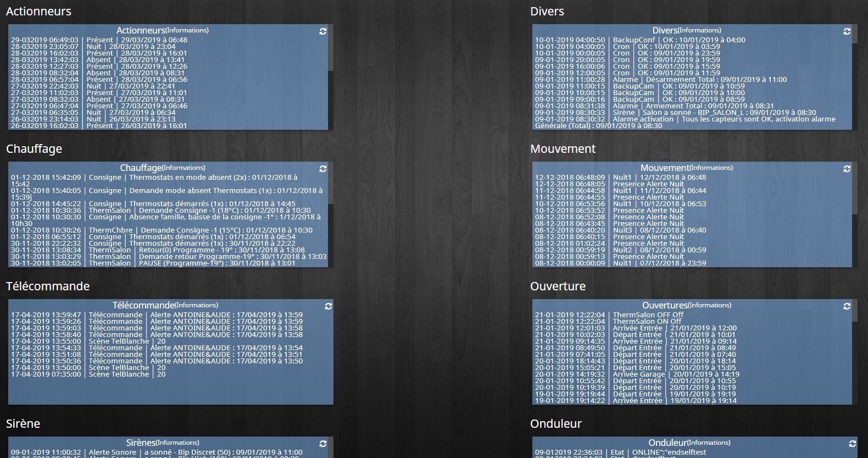This screenshot has width=868, height=458.
Task: Select Nuit3 08/12/2018 à 06:40 entry
Action: pos(621,230)
